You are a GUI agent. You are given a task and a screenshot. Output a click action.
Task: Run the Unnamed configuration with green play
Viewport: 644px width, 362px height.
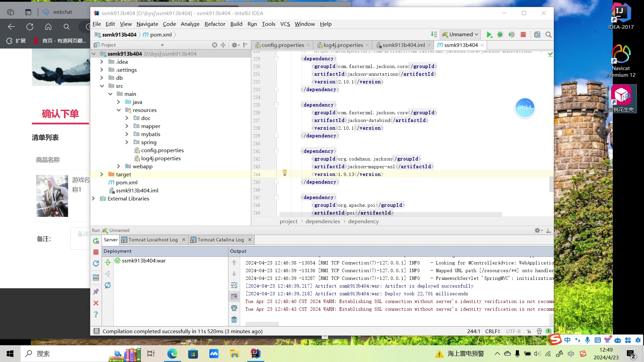click(x=489, y=35)
